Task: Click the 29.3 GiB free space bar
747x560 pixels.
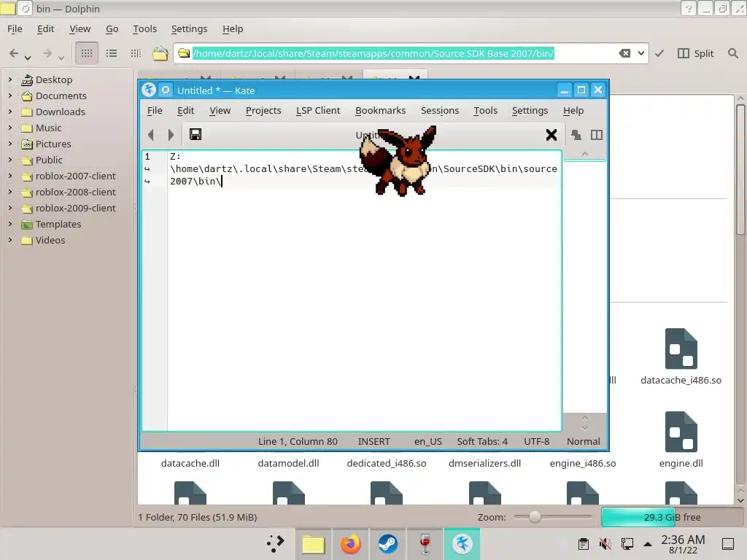Action: point(672,517)
